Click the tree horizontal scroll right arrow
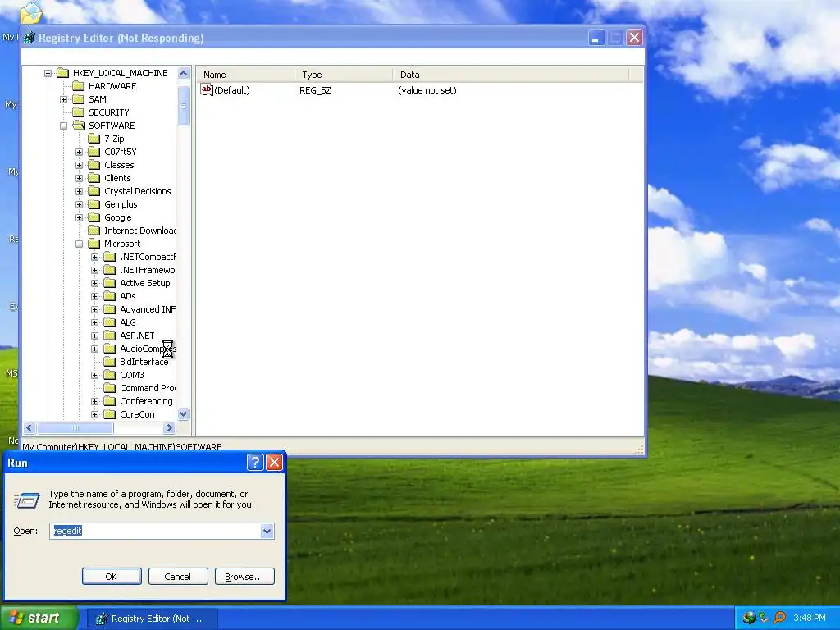 (170, 427)
